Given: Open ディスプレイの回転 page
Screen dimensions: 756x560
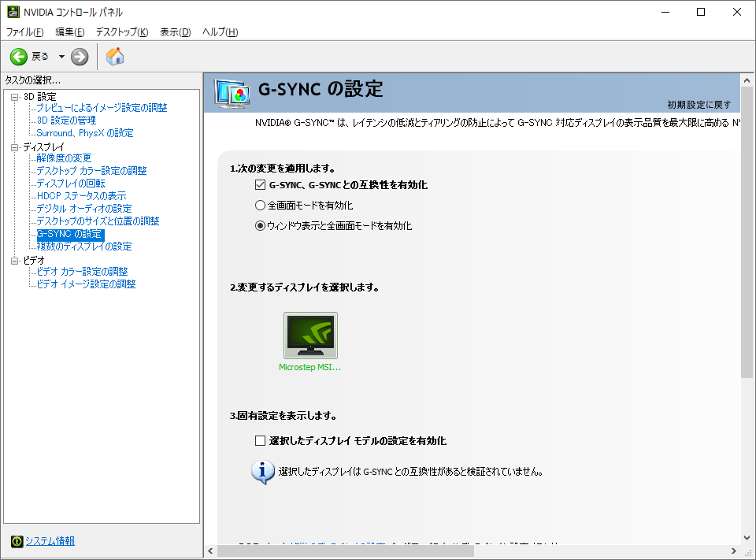Looking at the screenshot, I should coord(71,184).
